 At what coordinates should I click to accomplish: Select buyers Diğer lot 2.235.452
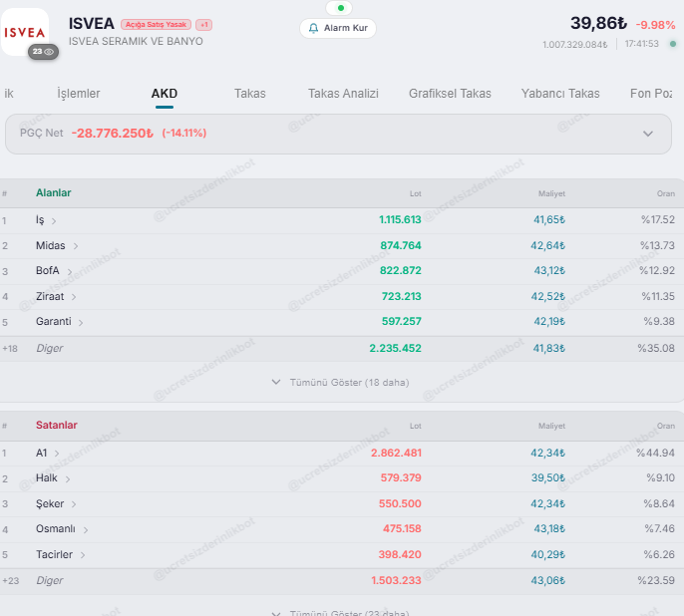click(395, 348)
